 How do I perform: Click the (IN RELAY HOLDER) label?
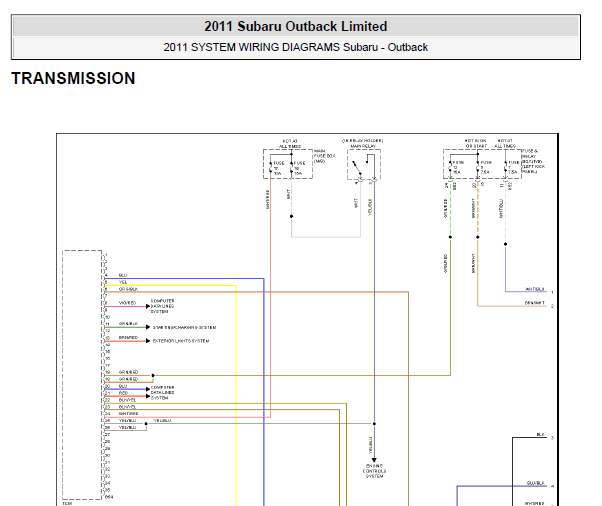coord(363,141)
